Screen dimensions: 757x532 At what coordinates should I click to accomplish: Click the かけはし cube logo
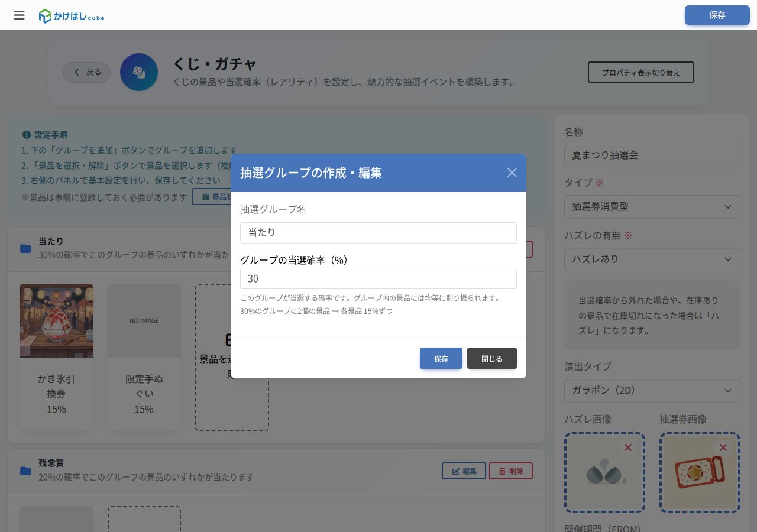coord(72,16)
